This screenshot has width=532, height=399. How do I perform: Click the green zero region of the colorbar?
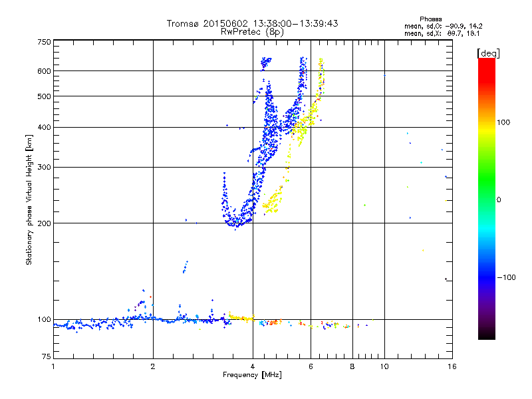487,199
